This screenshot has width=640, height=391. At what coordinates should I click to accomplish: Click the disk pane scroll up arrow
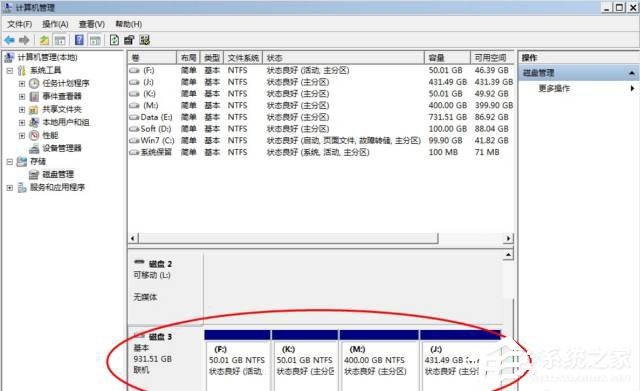[508, 255]
